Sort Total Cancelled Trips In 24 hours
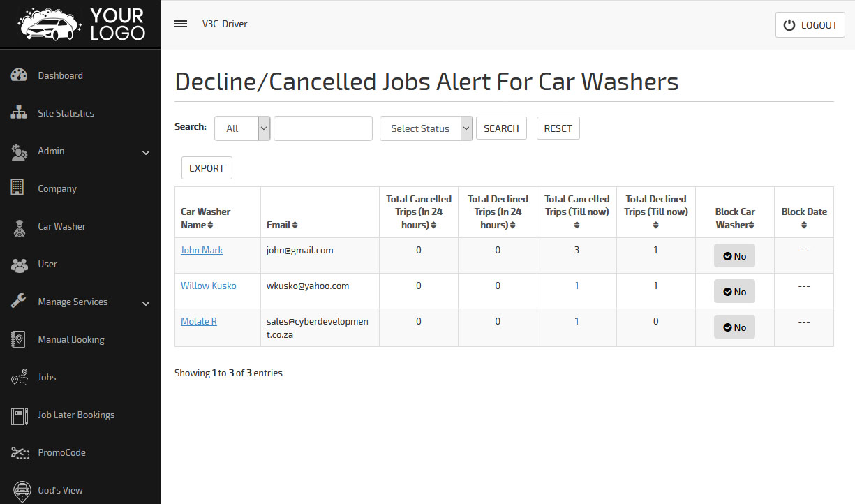This screenshot has width=855, height=504. [x=433, y=225]
